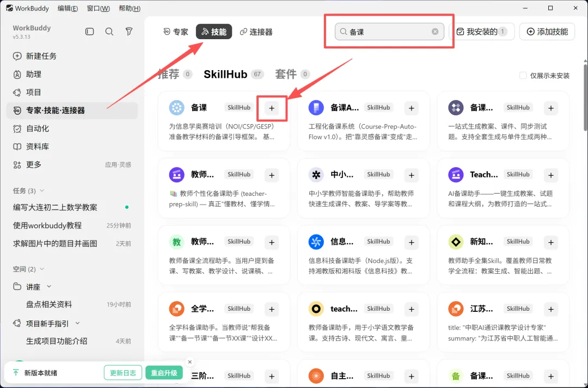The width and height of the screenshot is (588, 388).
Task: Switch to the 推荐 category
Action: point(175,74)
